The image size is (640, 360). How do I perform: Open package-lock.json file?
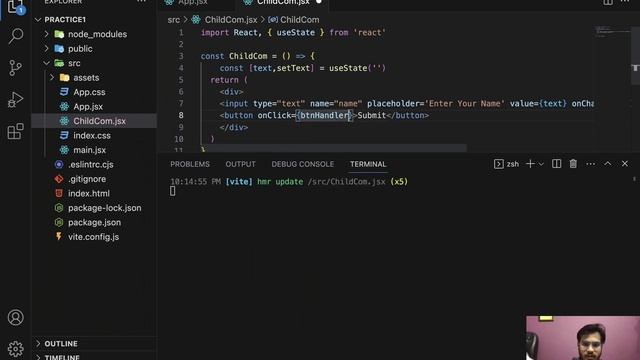(104, 208)
